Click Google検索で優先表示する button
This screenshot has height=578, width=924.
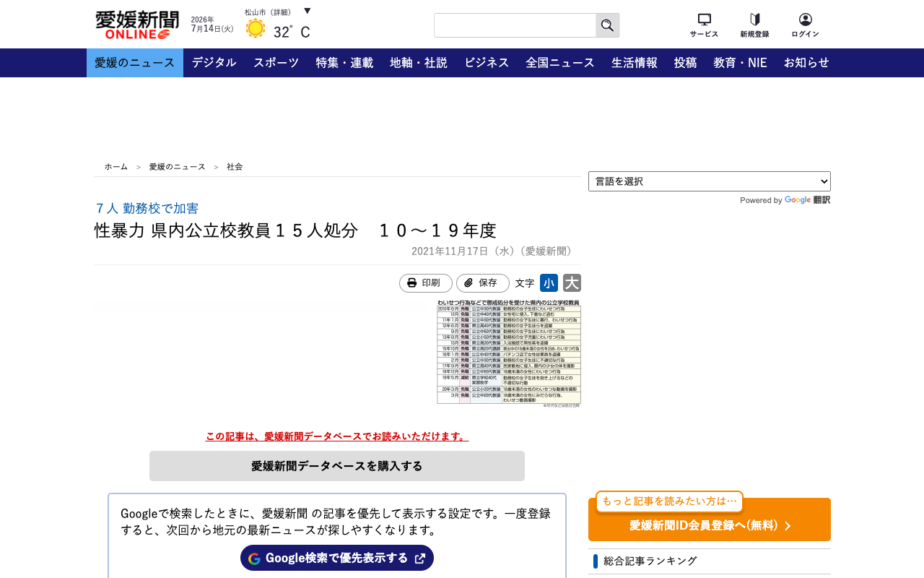click(337, 558)
